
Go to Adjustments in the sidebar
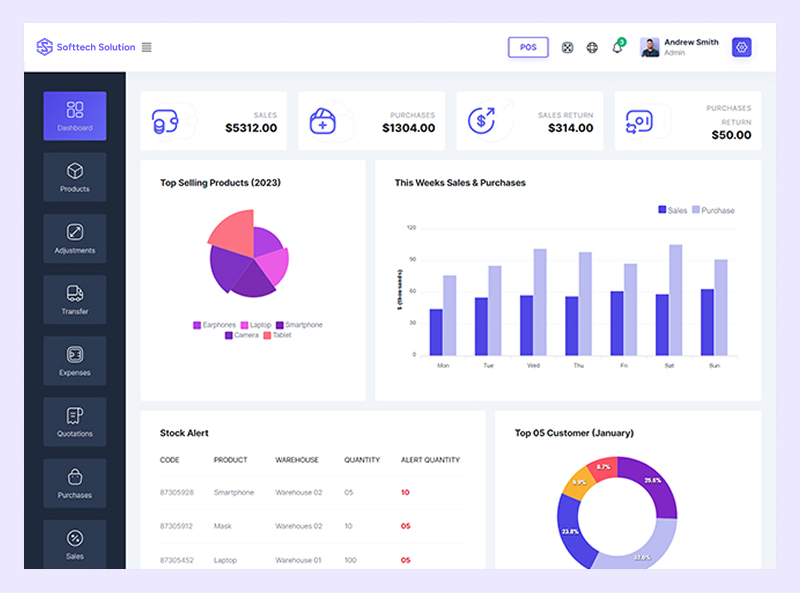[75, 238]
